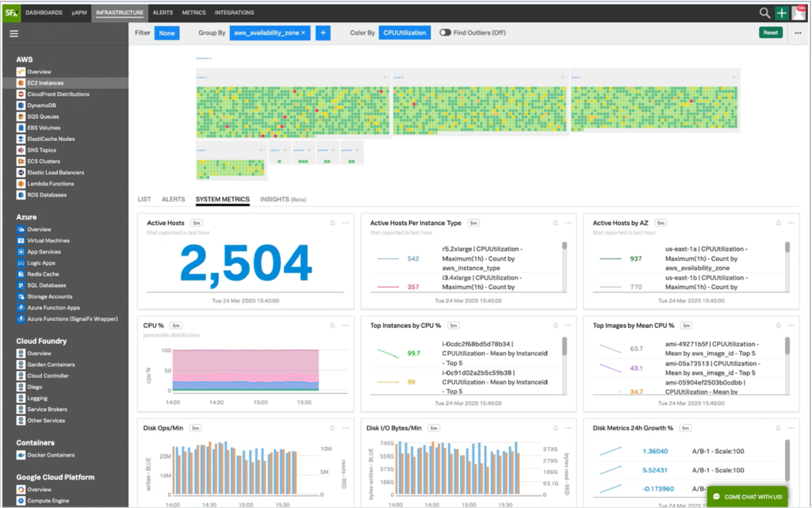Open chat via COME CHAT WITH US
Viewport: 812px width, 508px height.
(749, 495)
